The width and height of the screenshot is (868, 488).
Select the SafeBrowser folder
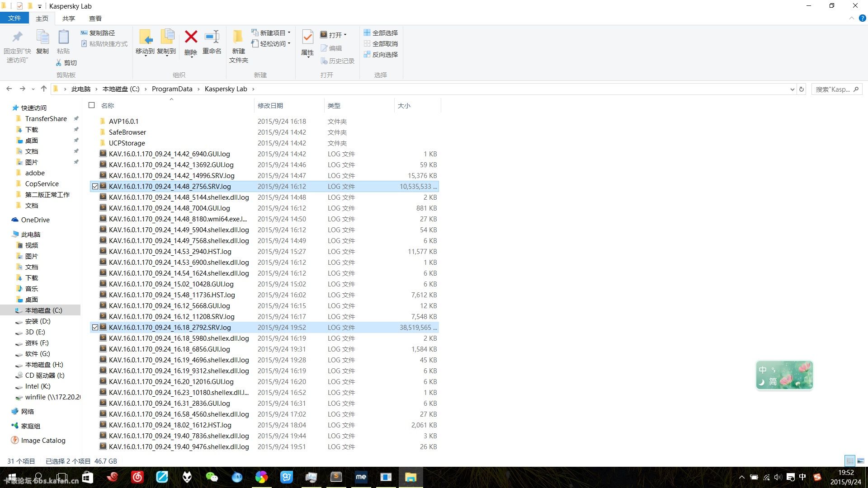coord(264,132)
